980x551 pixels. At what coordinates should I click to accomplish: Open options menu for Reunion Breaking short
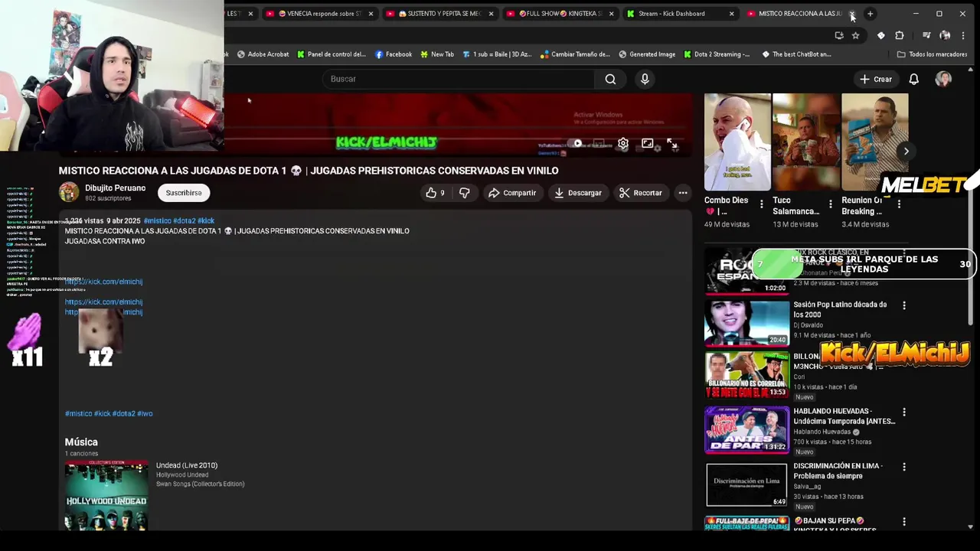coord(899,204)
